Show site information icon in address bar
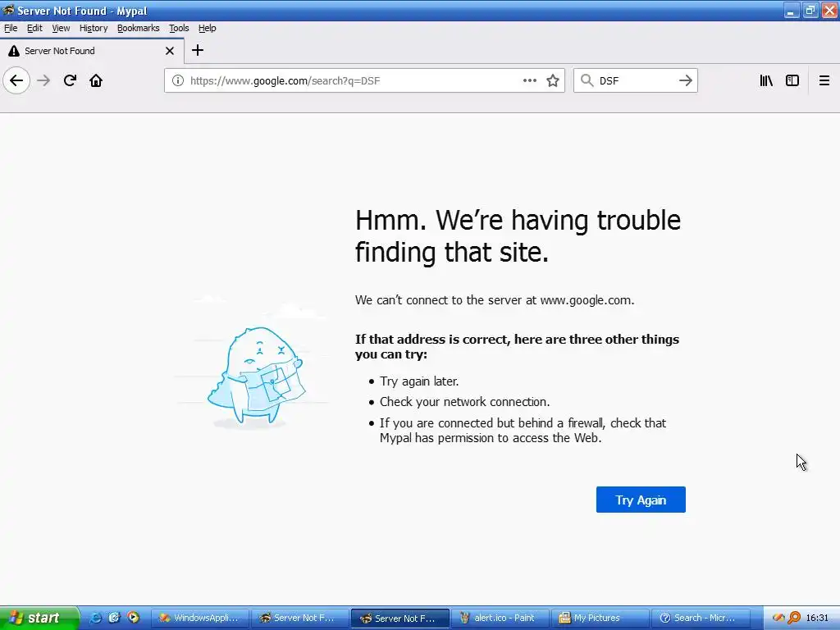Screen dimensions: 840x630 pos(177,80)
